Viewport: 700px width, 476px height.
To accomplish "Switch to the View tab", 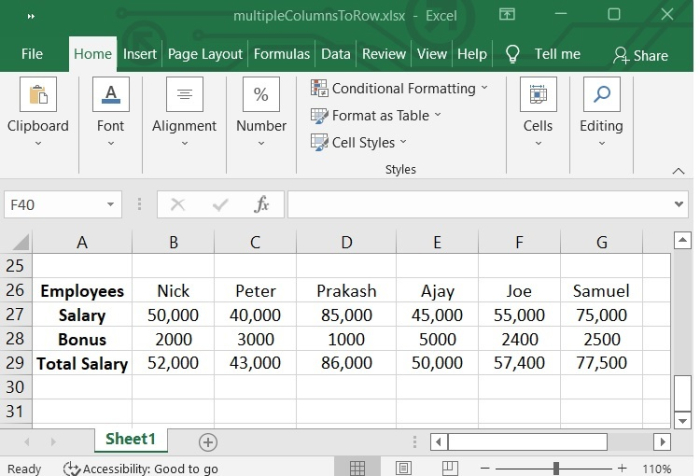I will [x=432, y=54].
